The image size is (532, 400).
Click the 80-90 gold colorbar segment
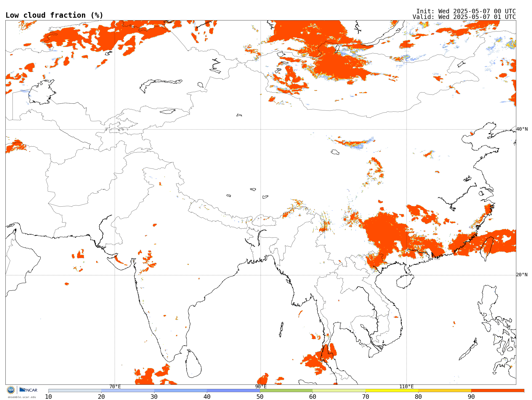[445, 391]
